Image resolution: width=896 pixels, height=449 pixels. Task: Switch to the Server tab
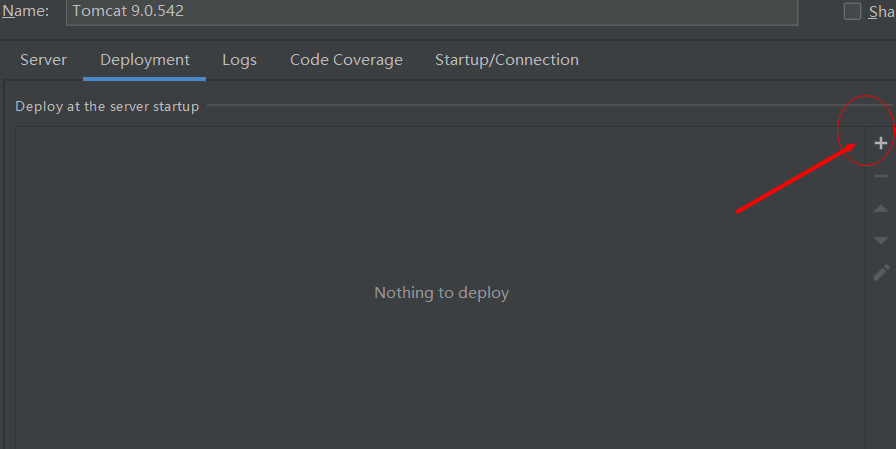click(43, 59)
